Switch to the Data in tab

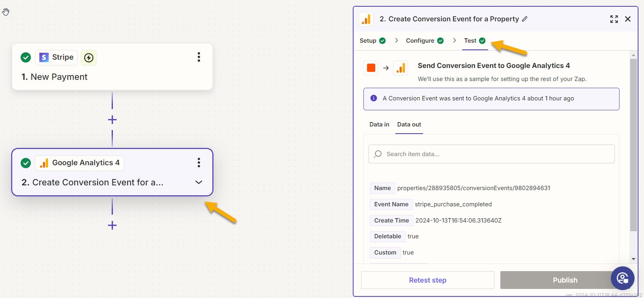click(379, 124)
